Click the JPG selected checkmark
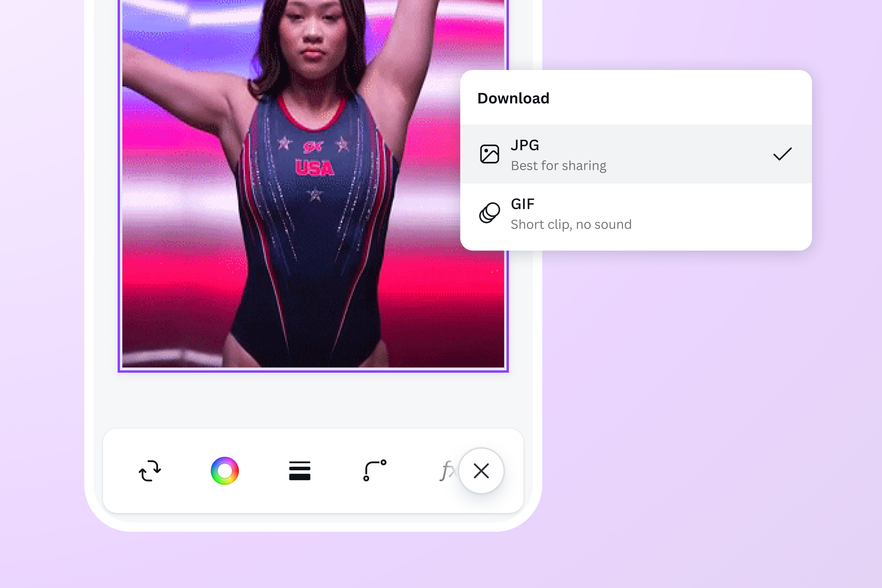Viewport: 882px width, 588px height. click(782, 154)
